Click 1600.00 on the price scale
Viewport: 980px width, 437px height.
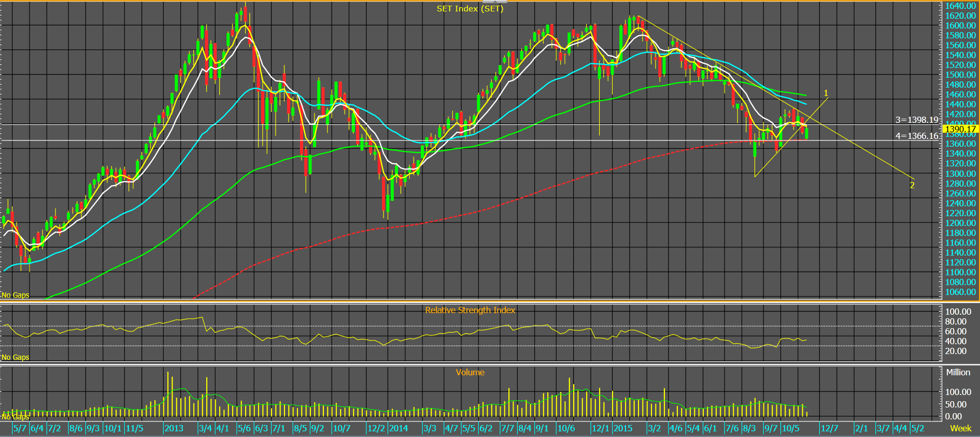pos(960,25)
